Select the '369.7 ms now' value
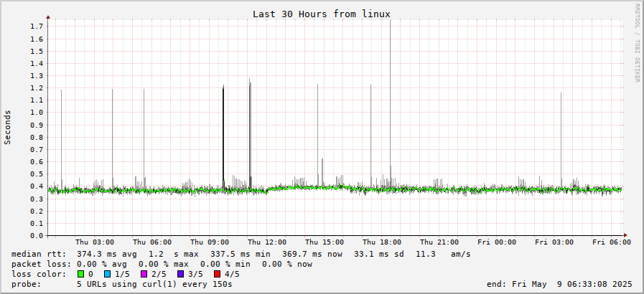Image resolution: width=644 pixels, height=294 pixels. (312, 255)
